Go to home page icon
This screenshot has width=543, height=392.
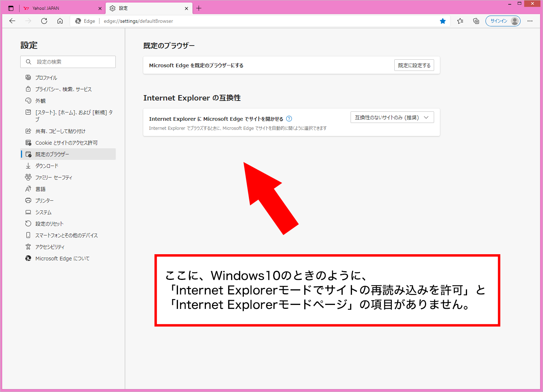click(x=60, y=21)
